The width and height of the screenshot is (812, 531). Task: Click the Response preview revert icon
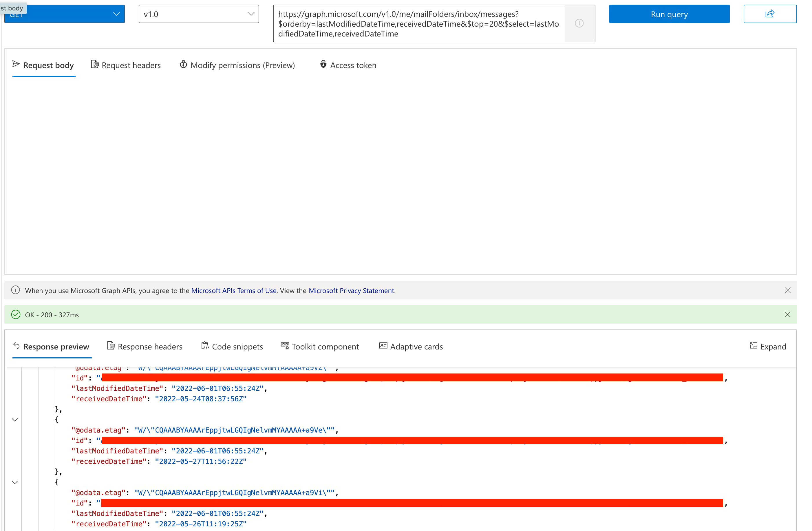(16, 345)
